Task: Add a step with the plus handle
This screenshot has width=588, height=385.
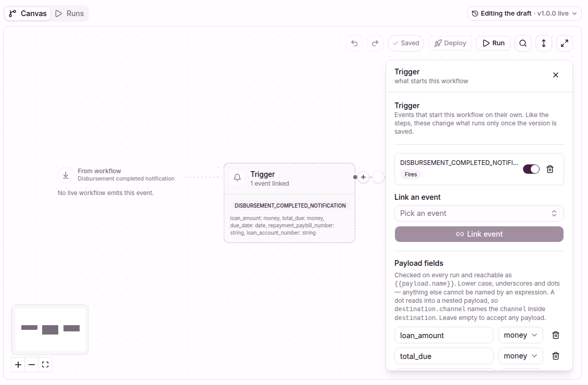Action: tap(363, 177)
